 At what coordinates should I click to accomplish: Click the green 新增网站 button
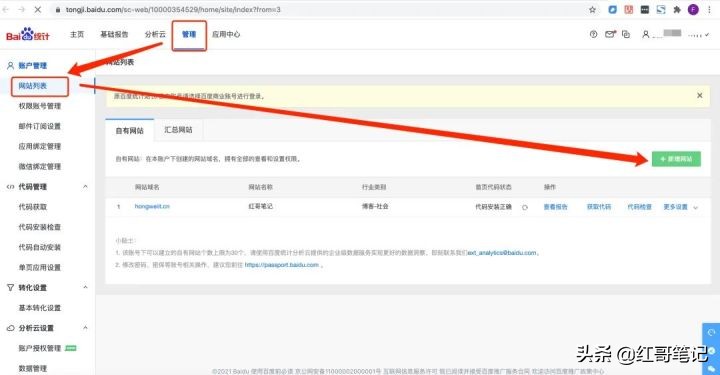point(676,159)
